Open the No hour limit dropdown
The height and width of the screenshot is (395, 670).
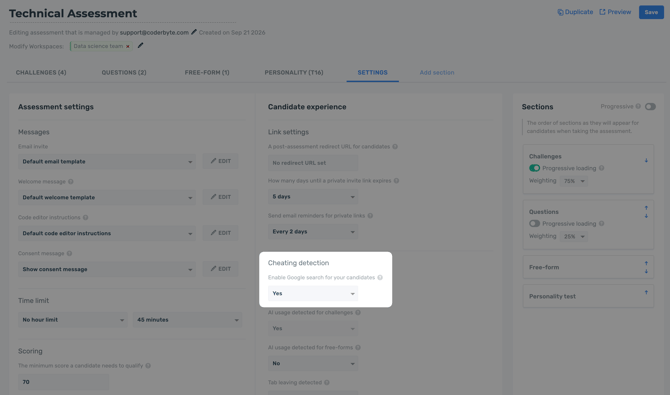(73, 320)
